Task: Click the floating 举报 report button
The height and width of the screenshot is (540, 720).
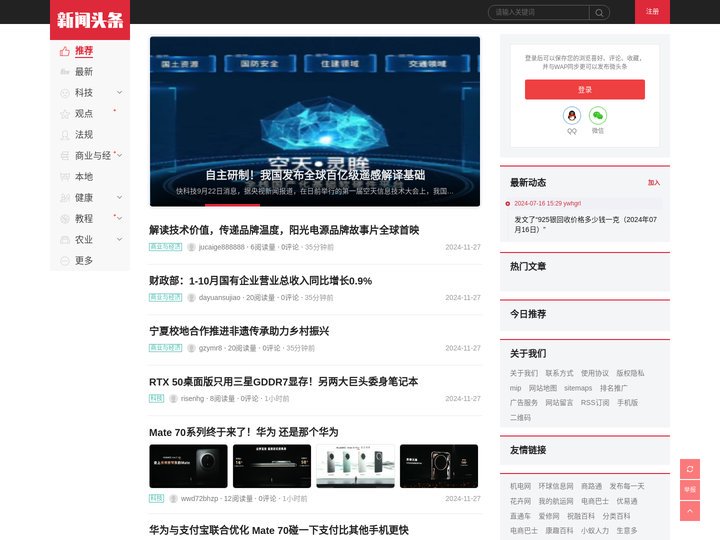Action: coord(690,490)
